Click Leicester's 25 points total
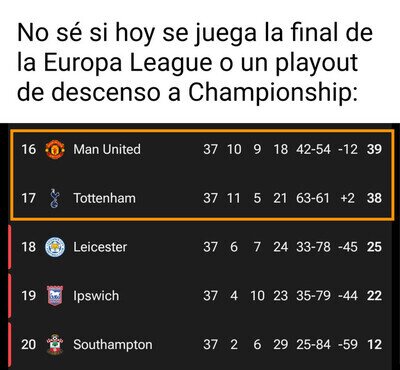This screenshot has width=400, height=370. pyautogui.click(x=374, y=247)
